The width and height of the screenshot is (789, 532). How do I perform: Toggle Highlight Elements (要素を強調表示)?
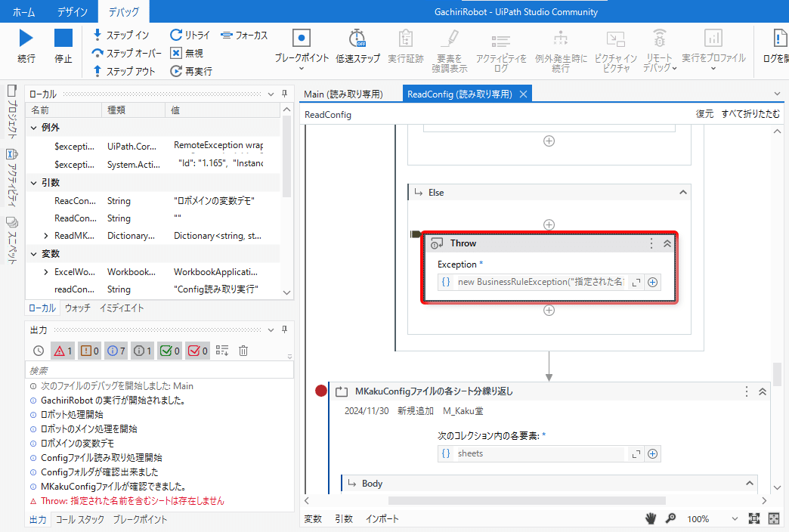450,51
